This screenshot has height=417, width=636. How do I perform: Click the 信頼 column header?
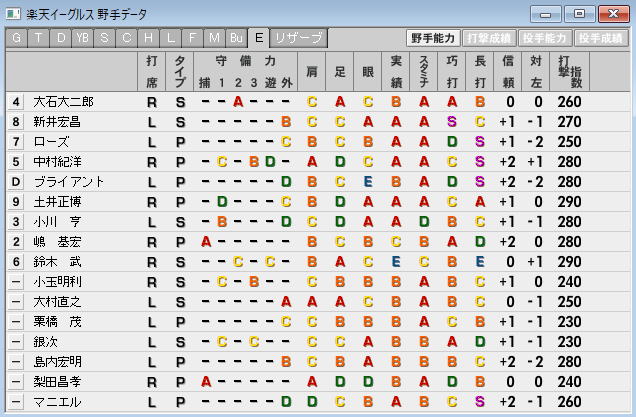pos(508,70)
